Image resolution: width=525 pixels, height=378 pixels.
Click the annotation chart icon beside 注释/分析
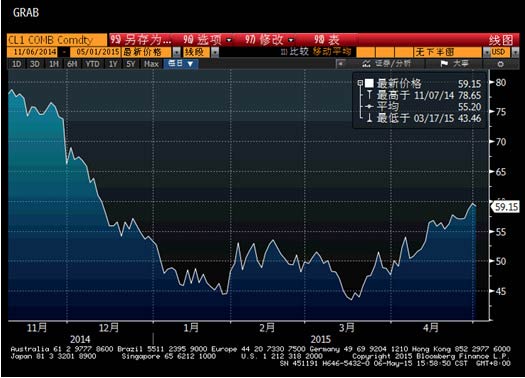[x=366, y=64]
